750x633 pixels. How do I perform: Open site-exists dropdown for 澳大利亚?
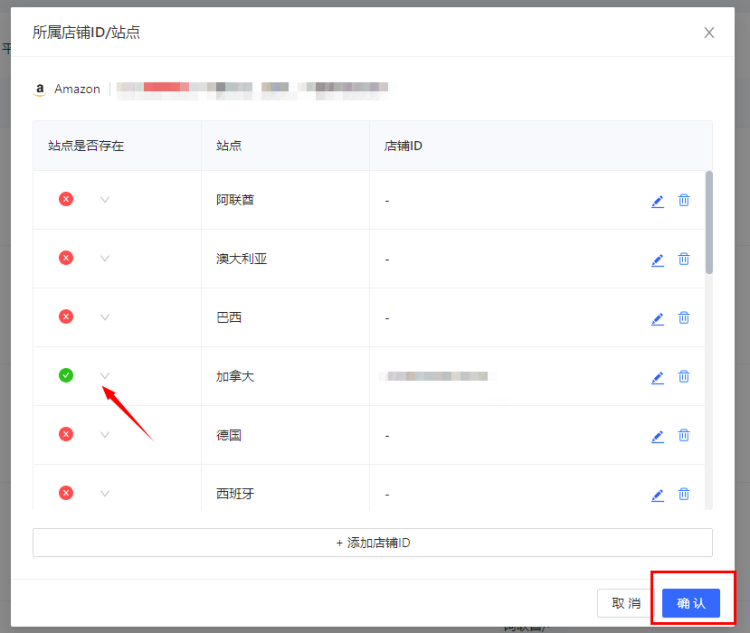pos(105,258)
